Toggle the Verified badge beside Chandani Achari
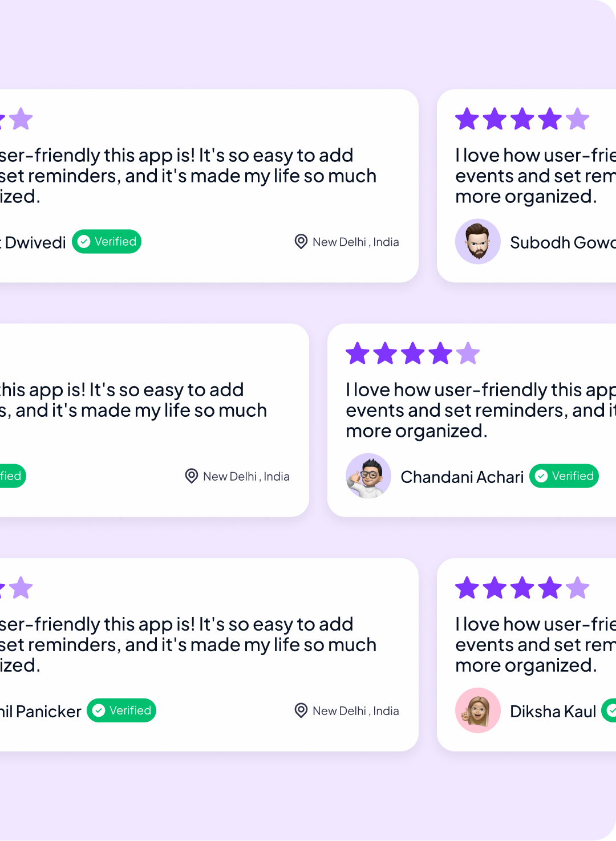The width and height of the screenshot is (616, 841). coord(564,476)
